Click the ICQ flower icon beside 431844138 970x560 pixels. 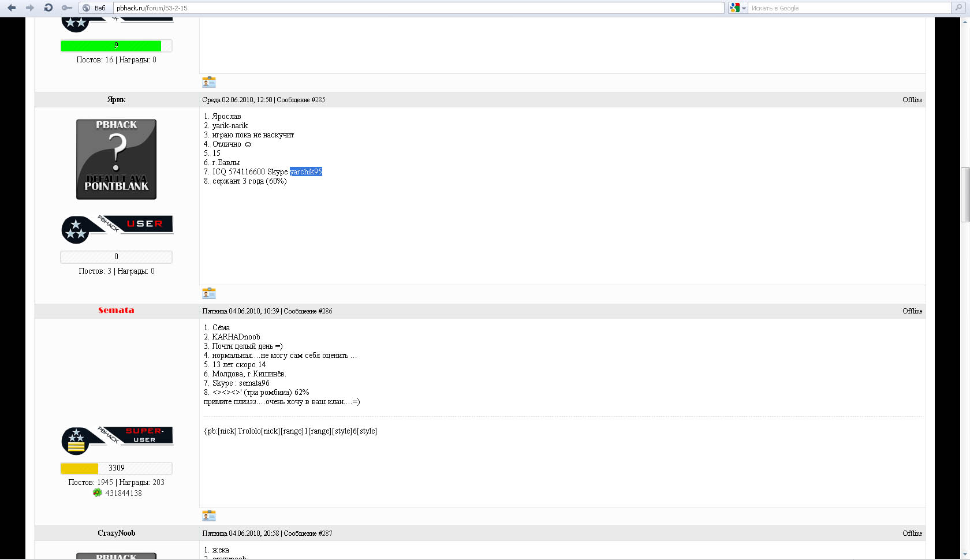(x=97, y=493)
